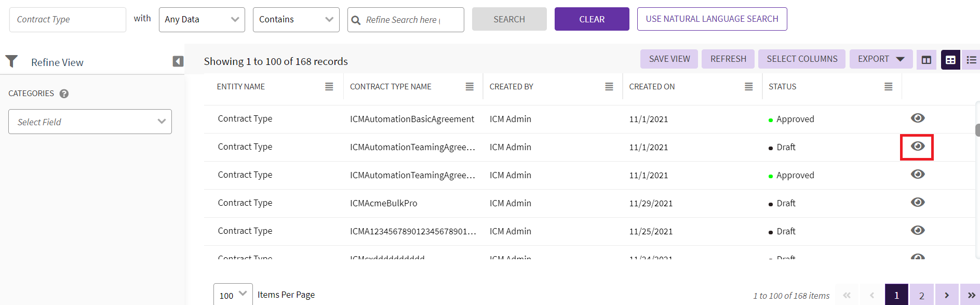Click the vertical scrollbar thumb
Screen dimensions: 980x305
(x=977, y=130)
